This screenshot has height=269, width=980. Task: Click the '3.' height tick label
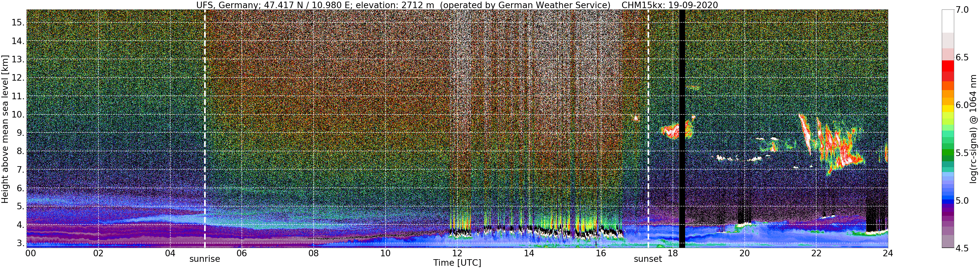tap(20, 243)
